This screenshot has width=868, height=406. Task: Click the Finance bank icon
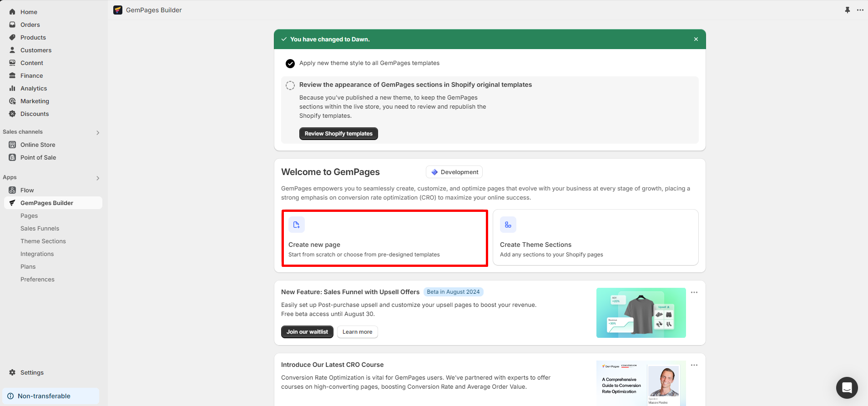pyautogui.click(x=12, y=75)
